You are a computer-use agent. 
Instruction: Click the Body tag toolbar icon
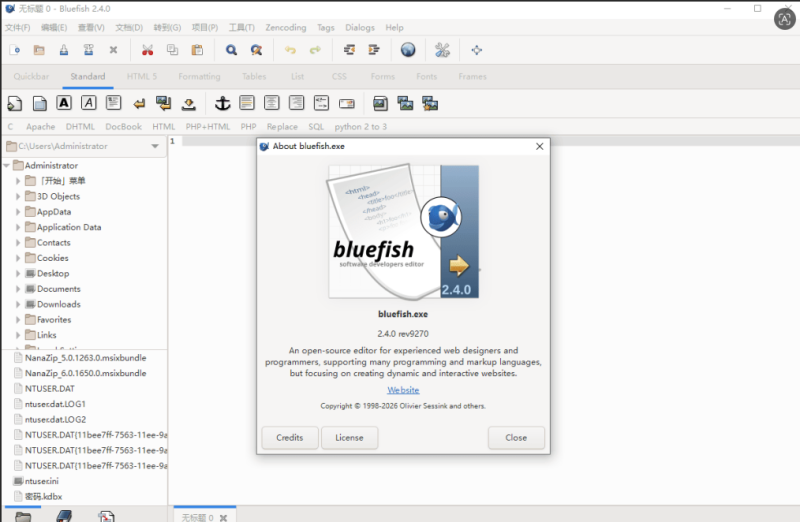point(40,104)
